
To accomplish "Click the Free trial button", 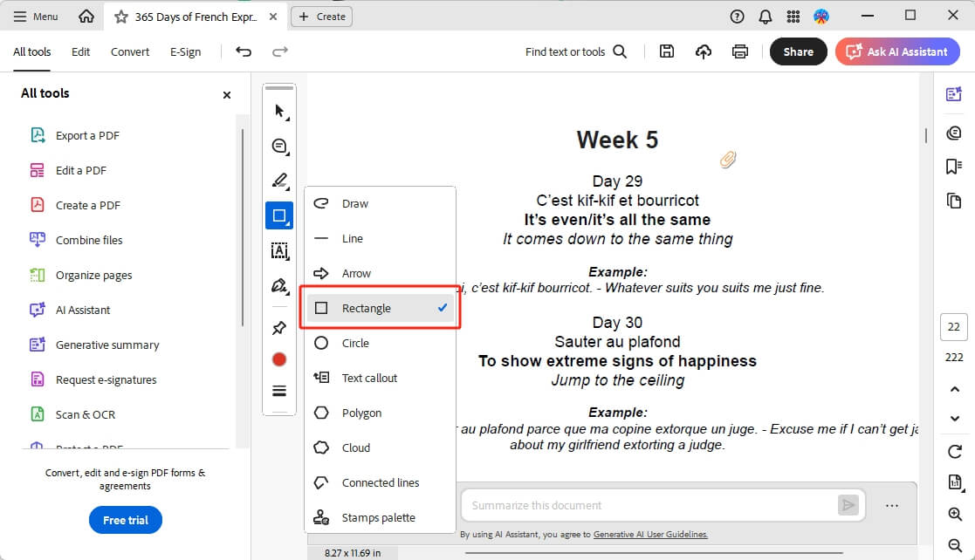I will tap(126, 520).
